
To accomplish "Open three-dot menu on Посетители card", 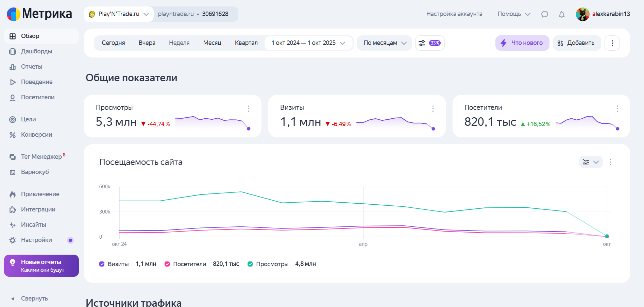I will [617, 108].
